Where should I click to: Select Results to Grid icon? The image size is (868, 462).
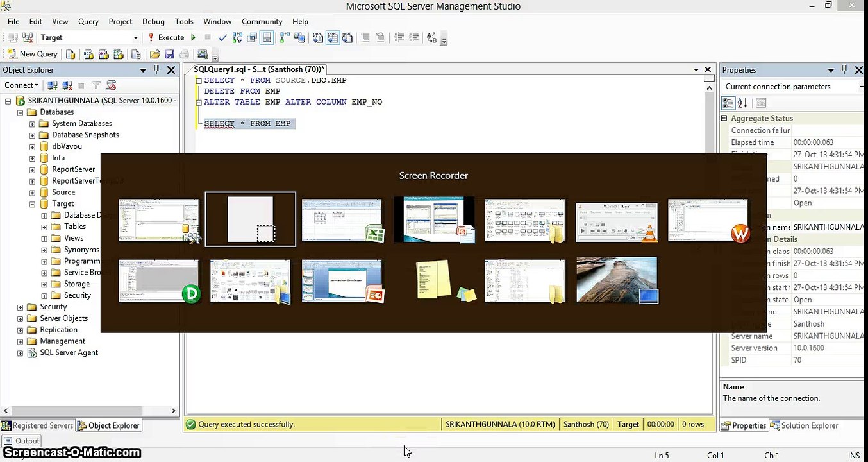point(333,38)
